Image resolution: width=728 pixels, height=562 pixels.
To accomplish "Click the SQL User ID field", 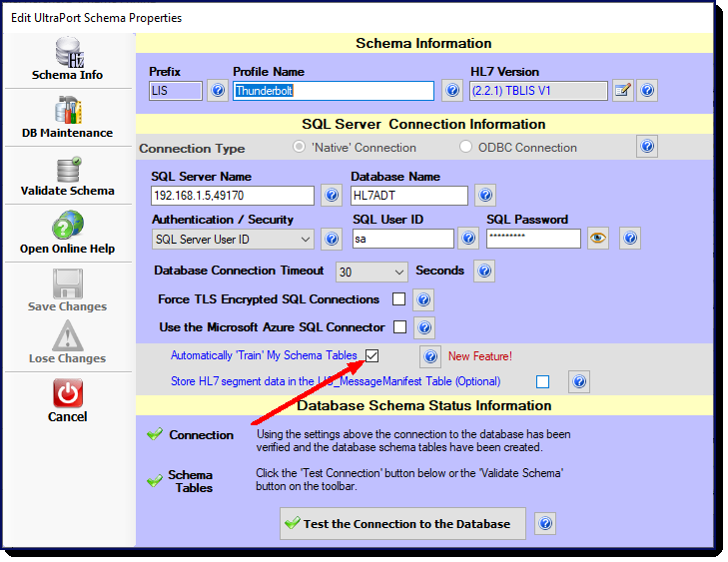I will 403,239.
